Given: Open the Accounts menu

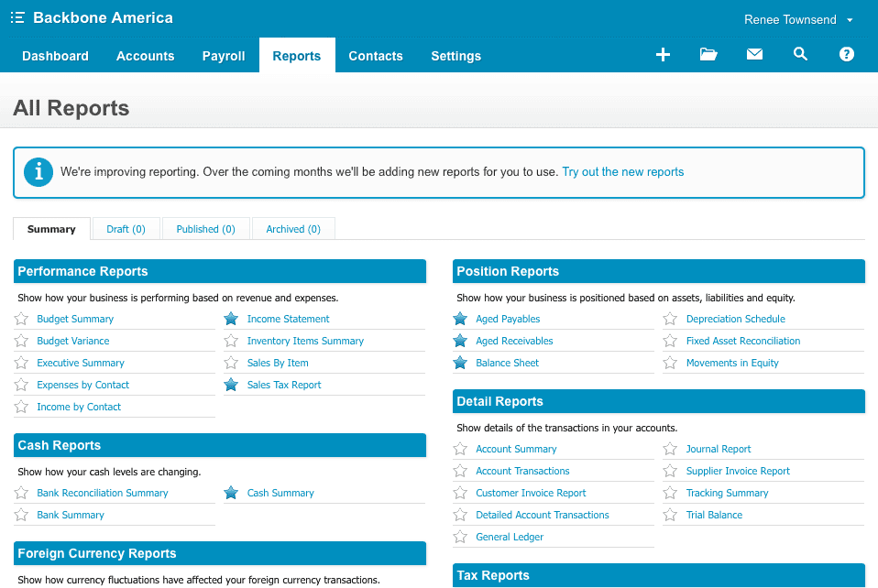Looking at the screenshot, I should coord(146,56).
